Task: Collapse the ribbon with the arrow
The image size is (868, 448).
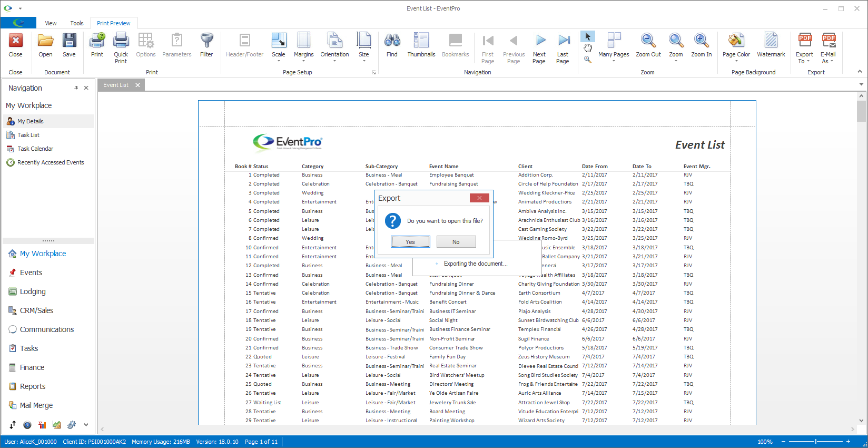Action: [x=860, y=72]
